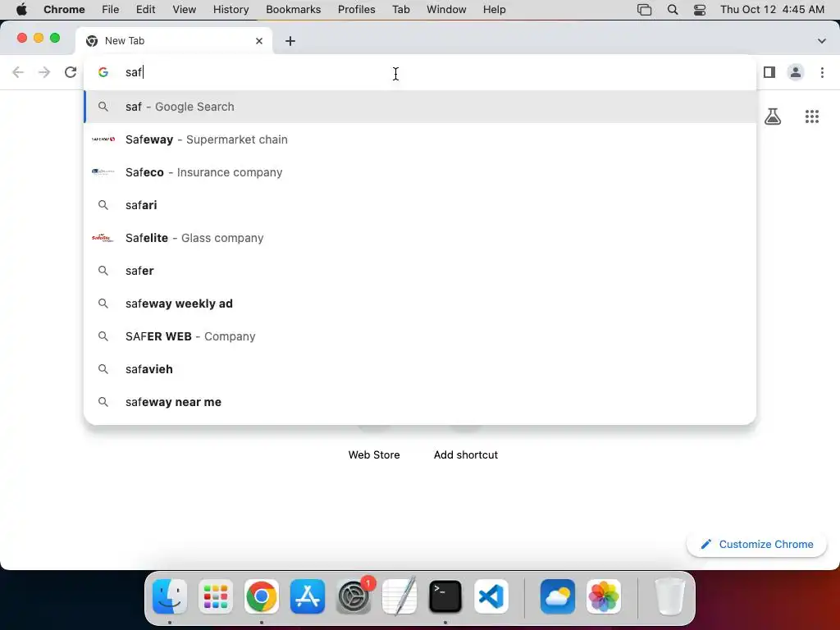Open Finder from the dock
The height and width of the screenshot is (630, 840).
click(170, 596)
